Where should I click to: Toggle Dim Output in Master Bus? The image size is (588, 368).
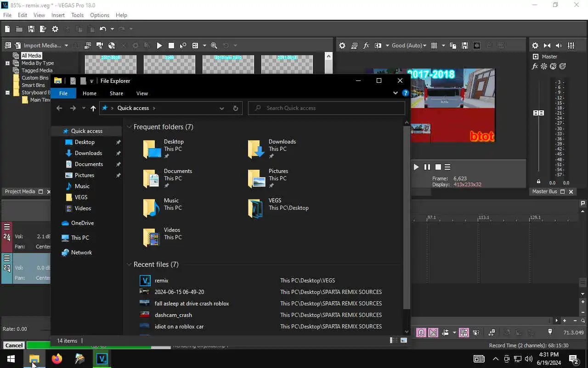pyautogui.click(x=559, y=46)
